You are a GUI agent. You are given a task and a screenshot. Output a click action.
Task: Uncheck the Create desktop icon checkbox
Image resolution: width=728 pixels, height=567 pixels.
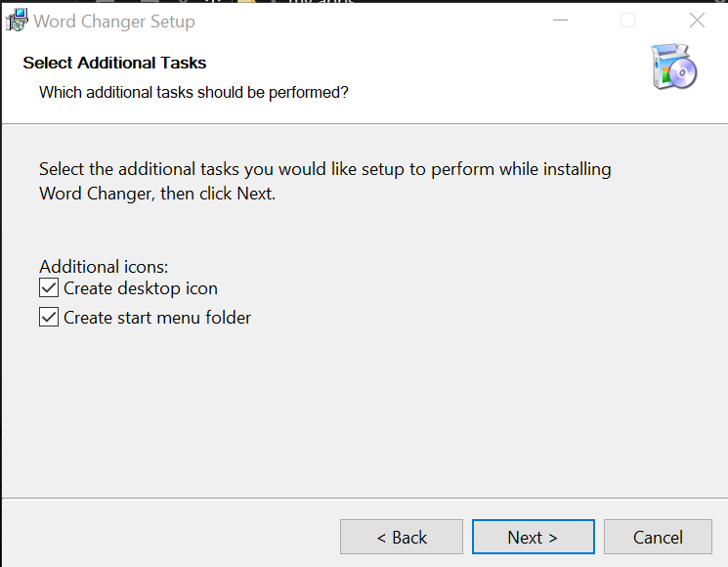49,288
